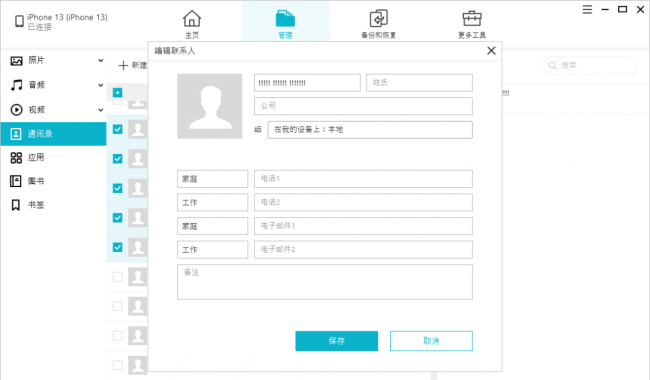
Task: Click the 电话1 phone field
Action: (363, 179)
